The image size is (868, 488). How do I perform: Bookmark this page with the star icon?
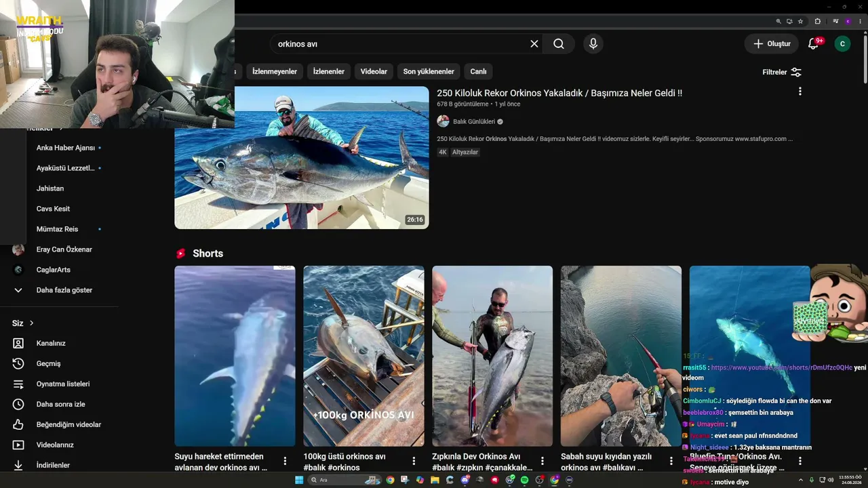point(800,21)
